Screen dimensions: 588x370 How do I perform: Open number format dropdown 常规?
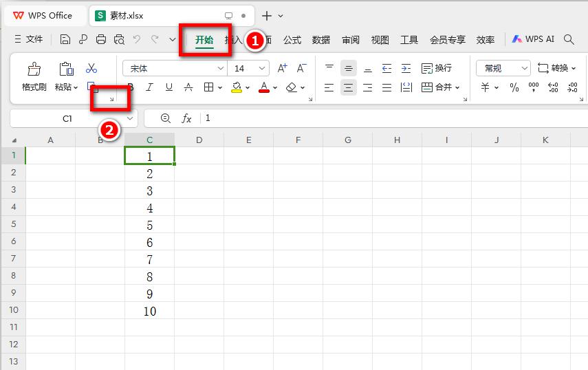(x=524, y=68)
